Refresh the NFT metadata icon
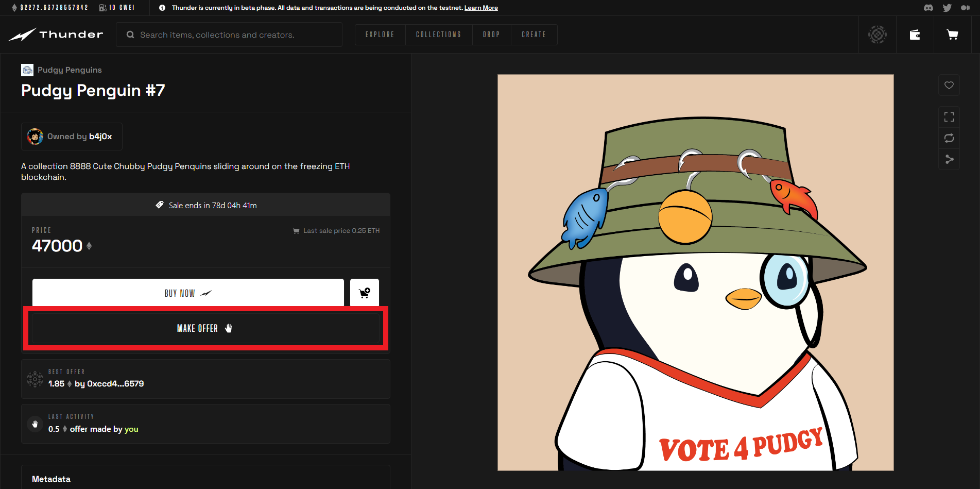 coord(949,138)
